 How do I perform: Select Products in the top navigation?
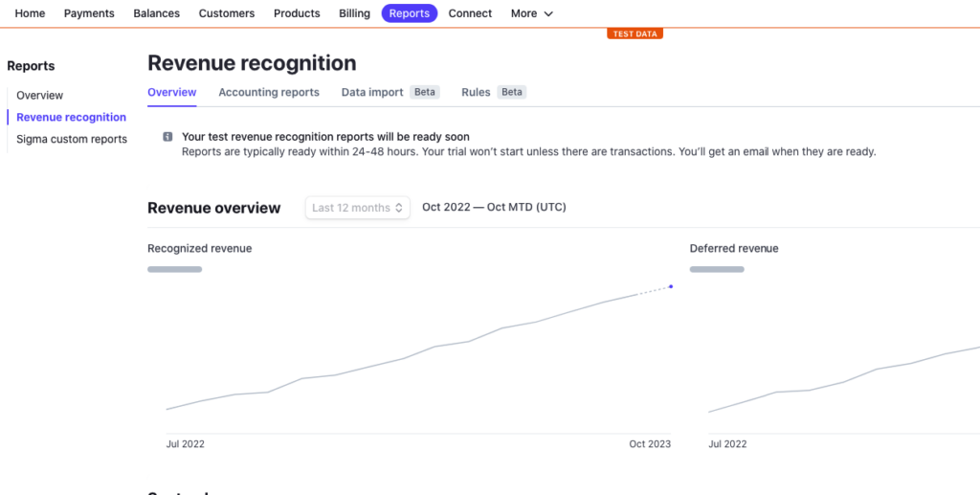[x=297, y=13]
